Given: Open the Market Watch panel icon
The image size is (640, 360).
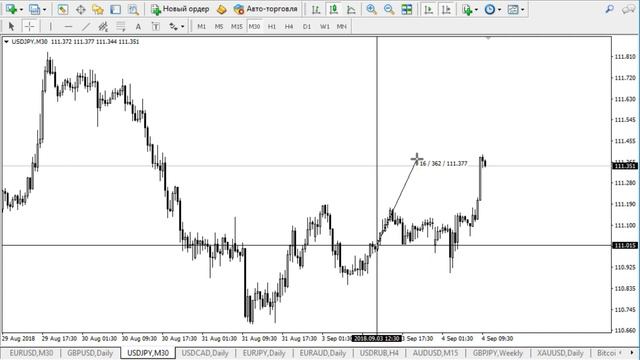Looking at the screenshot, I should [62, 9].
